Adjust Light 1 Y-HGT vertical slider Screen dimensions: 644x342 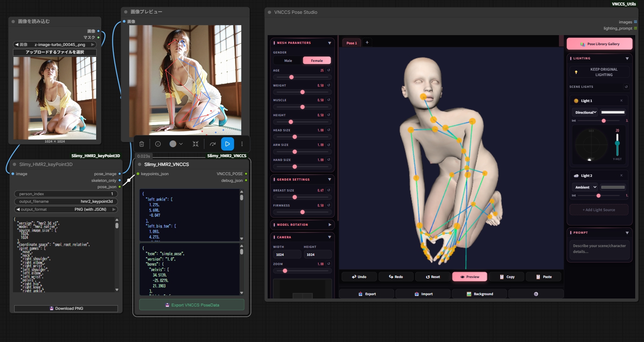coord(617,144)
